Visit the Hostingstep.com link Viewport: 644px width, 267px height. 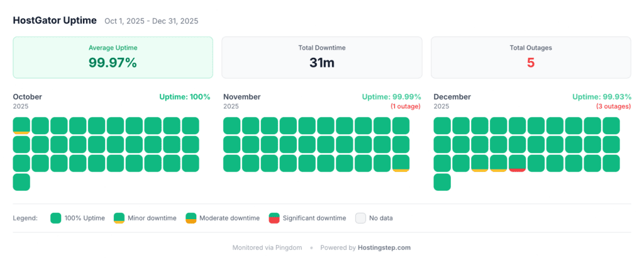point(384,247)
